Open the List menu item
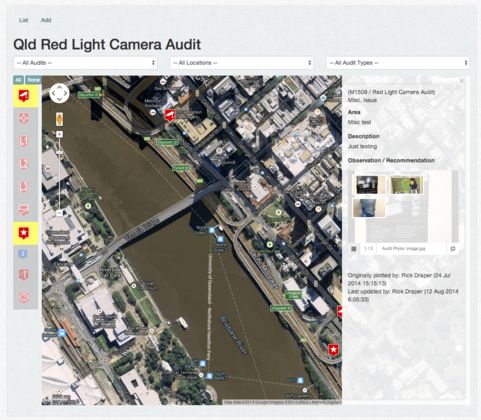Viewport: 481px width, 420px height. coord(23,20)
